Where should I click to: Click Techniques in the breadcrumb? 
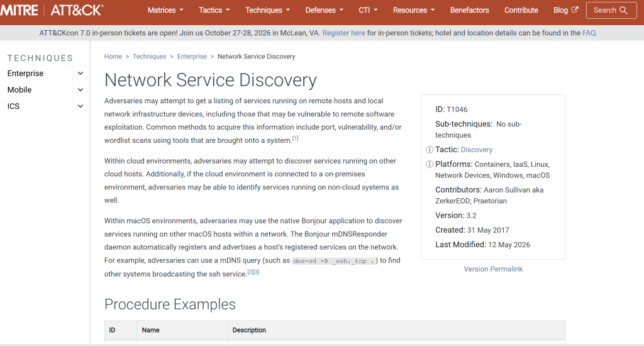tap(150, 57)
